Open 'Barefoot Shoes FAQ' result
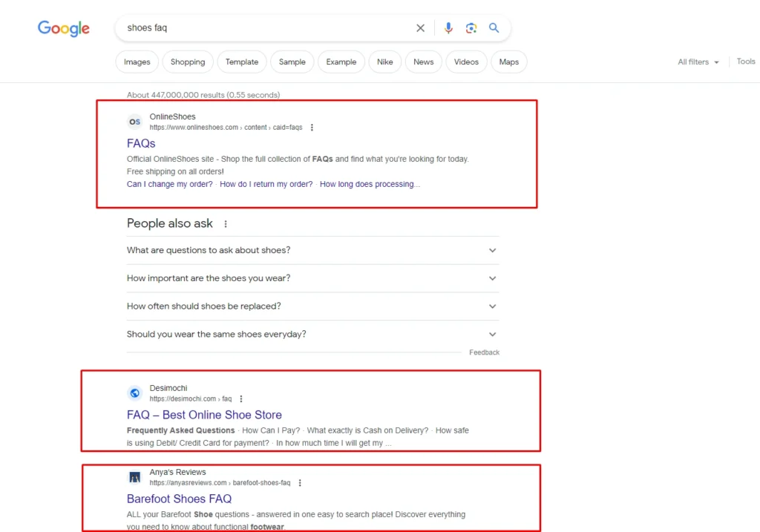Screen dimensions: 760x532 click(179, 499)
